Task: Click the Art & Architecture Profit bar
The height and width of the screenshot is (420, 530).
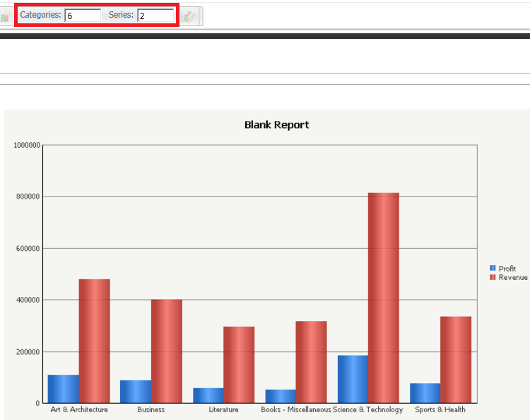Action: pyautogui.click(x=63, y=389)
